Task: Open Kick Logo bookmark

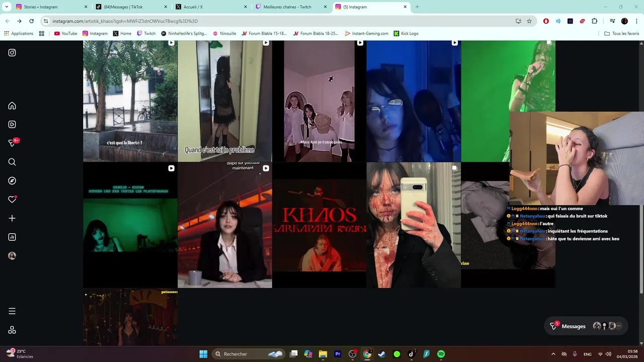Action: 406,34
